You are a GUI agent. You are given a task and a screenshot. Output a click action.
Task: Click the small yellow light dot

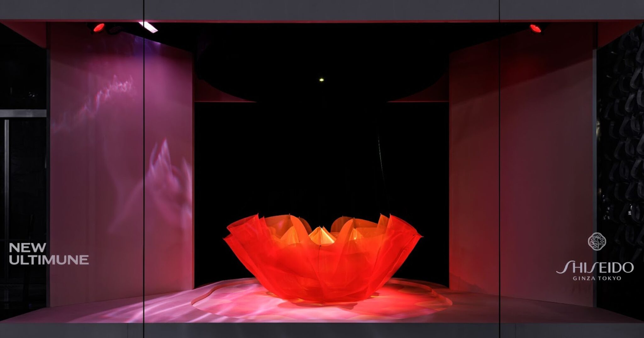coord(321,80)
